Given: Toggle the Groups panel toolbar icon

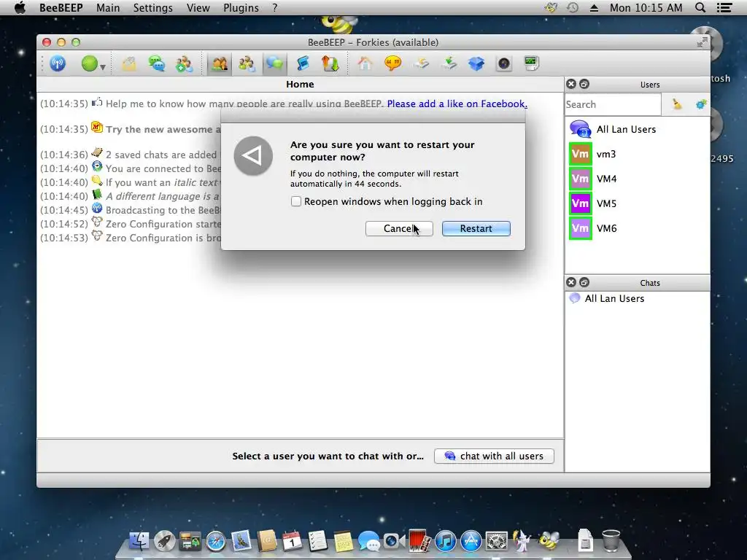Looking at the screenshot, I should click(247, 64).
